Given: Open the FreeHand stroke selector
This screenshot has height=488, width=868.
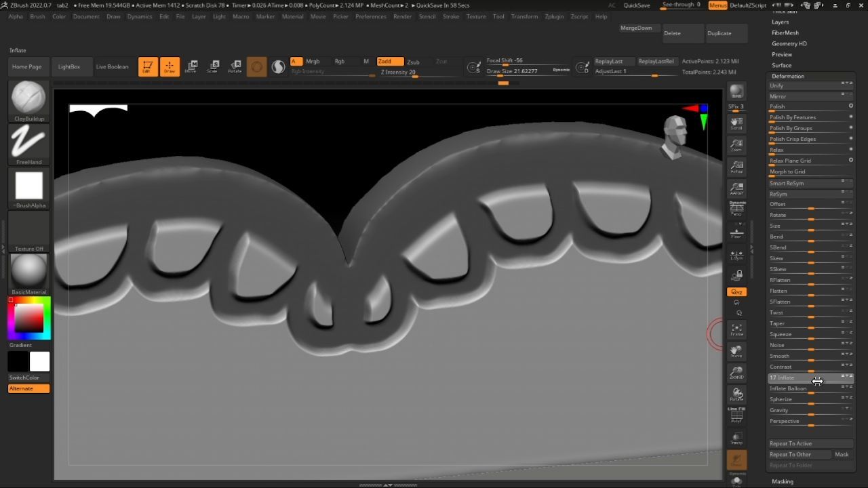Looking at the screenshot, I should pyautogui.click(x=29, y=145).
